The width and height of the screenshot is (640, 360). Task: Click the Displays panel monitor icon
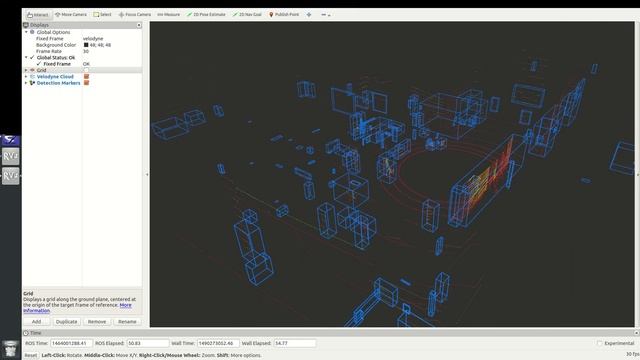point(26,25)
